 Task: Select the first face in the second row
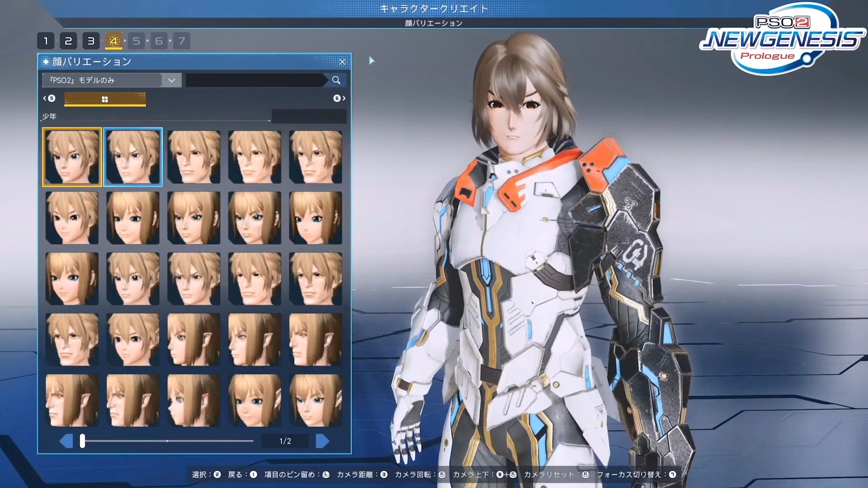tap(72, 218)
